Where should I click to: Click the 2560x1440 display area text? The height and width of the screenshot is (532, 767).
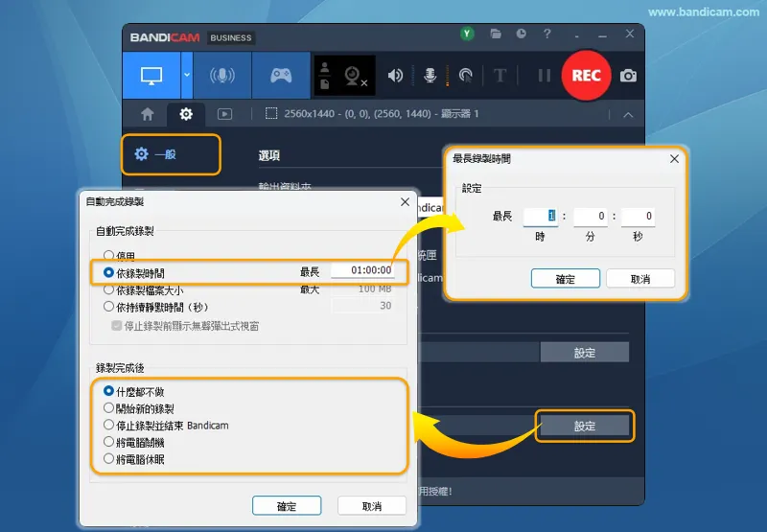382,114
